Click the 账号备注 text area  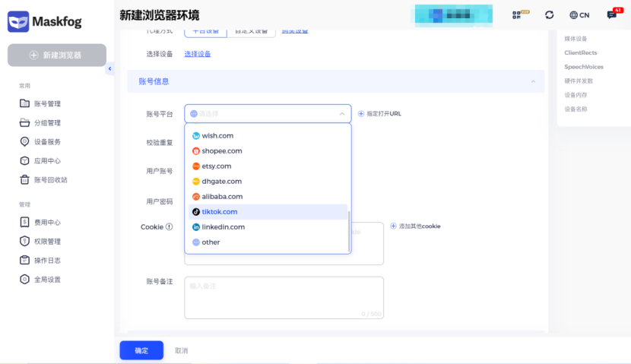click(284, 298)
